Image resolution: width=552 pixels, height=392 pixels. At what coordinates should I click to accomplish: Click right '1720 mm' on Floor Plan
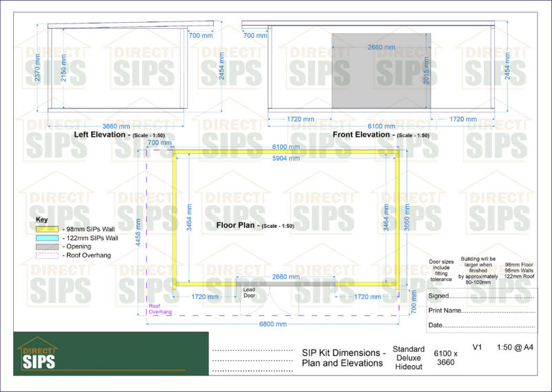pyautogui.click(x=367, y=297)
